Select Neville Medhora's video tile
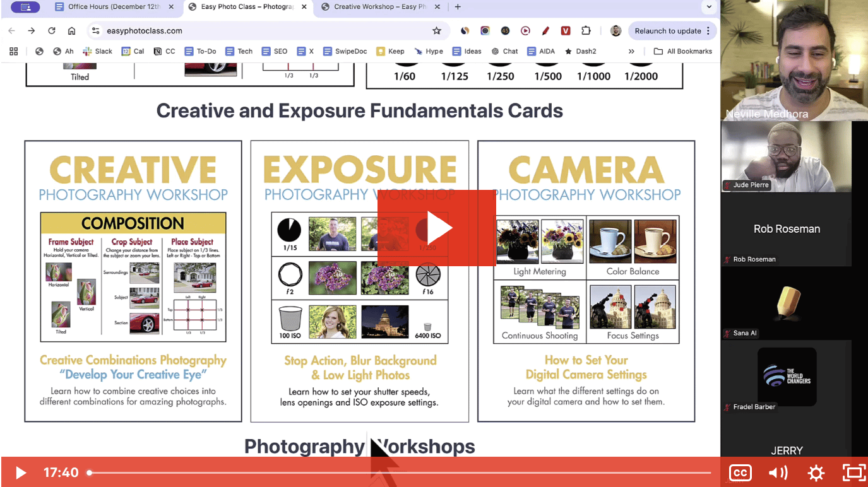 click(x=794, y=61)
